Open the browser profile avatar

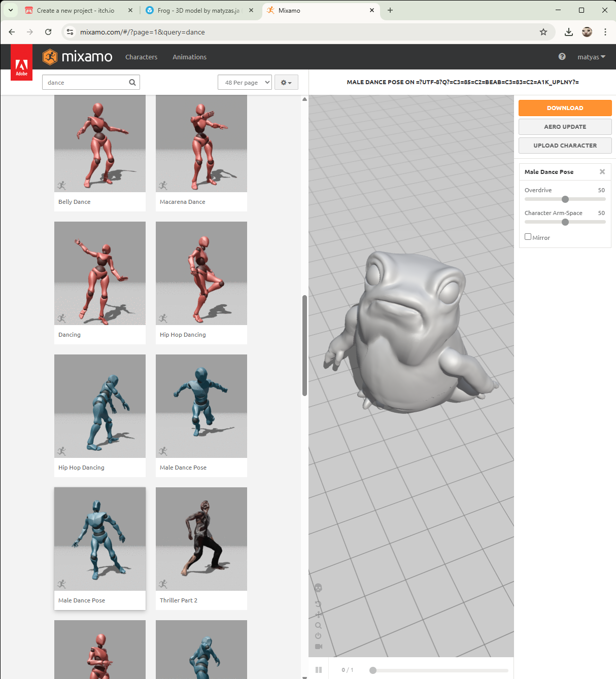(x=587, y=32)
